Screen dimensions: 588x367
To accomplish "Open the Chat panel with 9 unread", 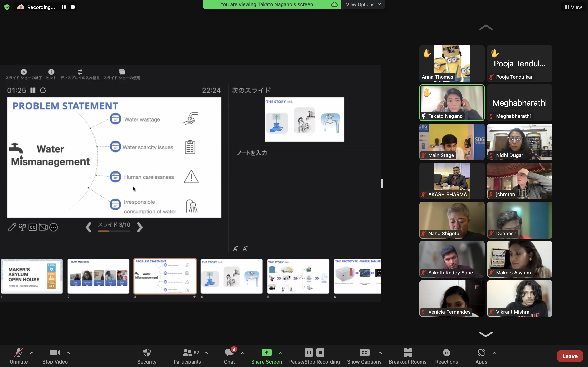I will [x=229, y=356].
